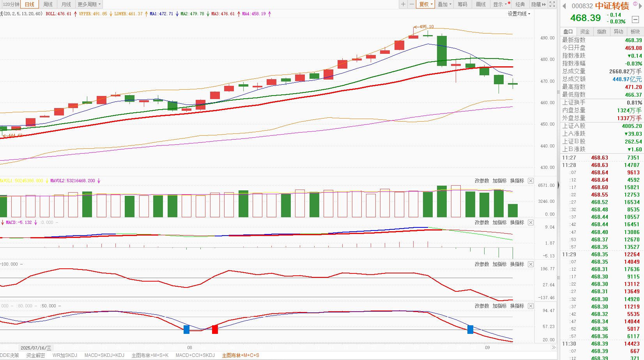This screenshot has width=644, height=360.
Task: Close the volume indicator sub-panel
Action: pos(531,181)
